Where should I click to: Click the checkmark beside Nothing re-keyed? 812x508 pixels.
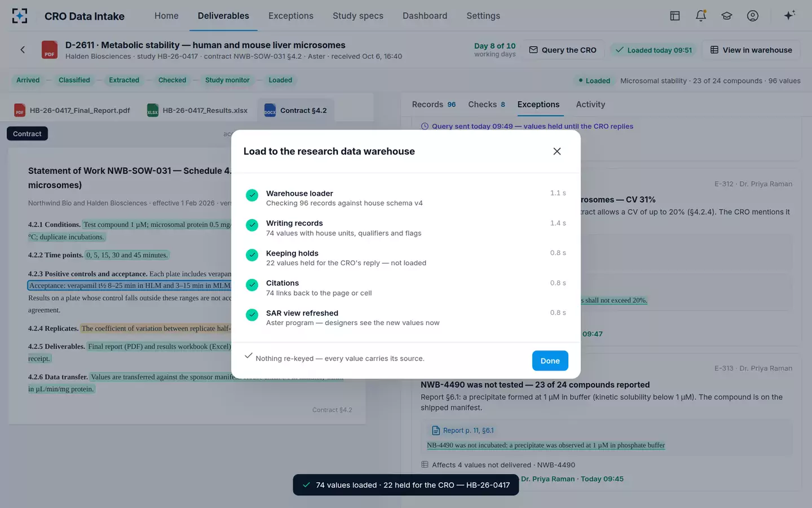pos(249,356)
